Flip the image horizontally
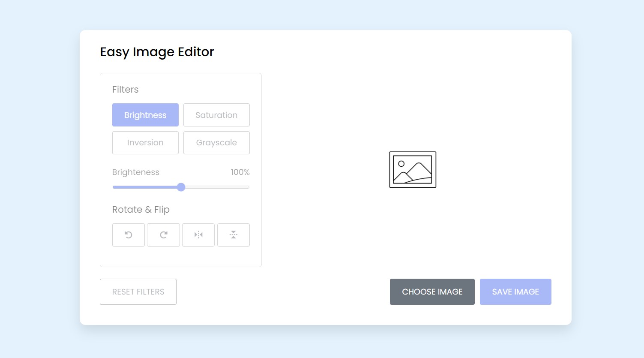This screenshot has height=358, width=644. click(198, 235)
